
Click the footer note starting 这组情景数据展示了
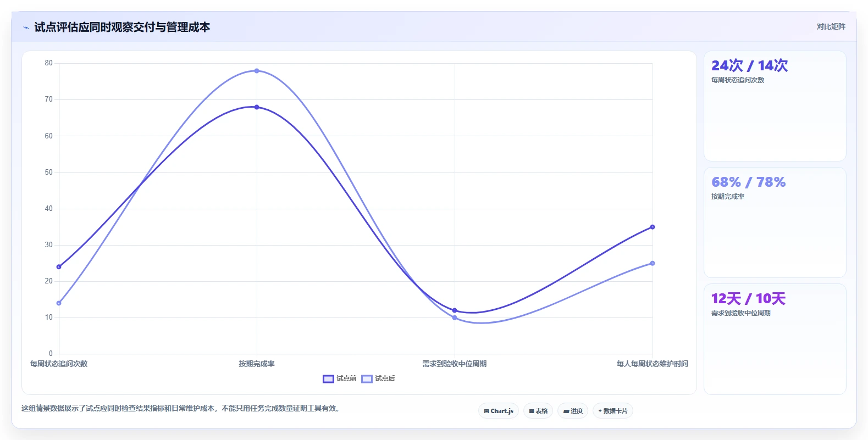[181, 408]
